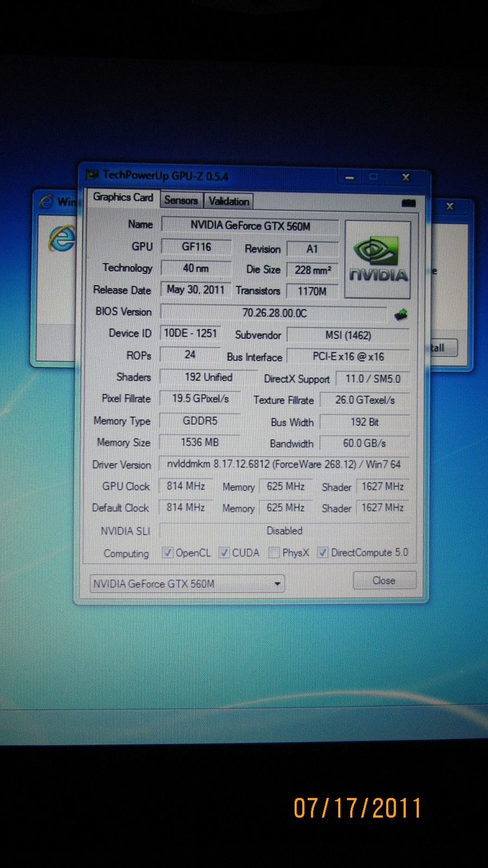The height and width of the screenshot is (868, 488).
Task: Click the Memory Type field GDDR5
Action: pos(200,420)
